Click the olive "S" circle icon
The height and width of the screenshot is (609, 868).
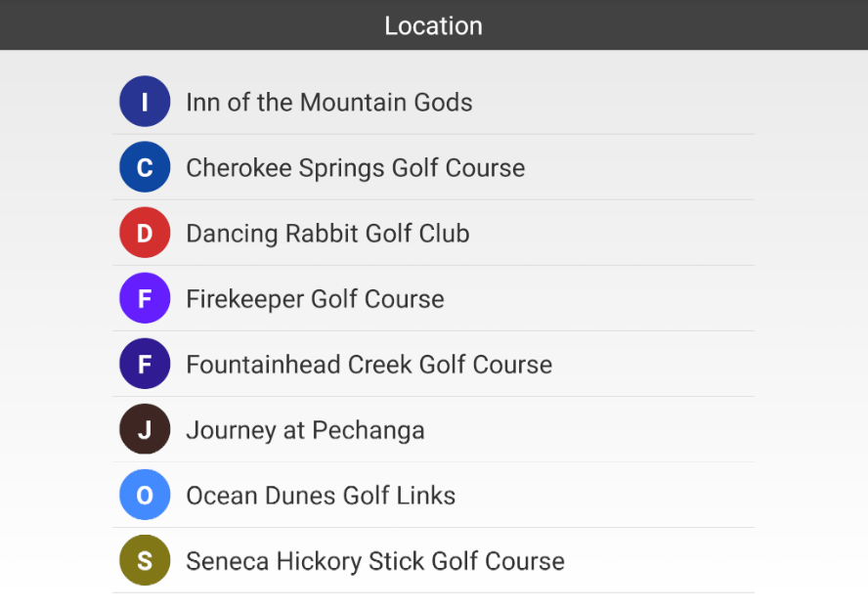[145, 560]
